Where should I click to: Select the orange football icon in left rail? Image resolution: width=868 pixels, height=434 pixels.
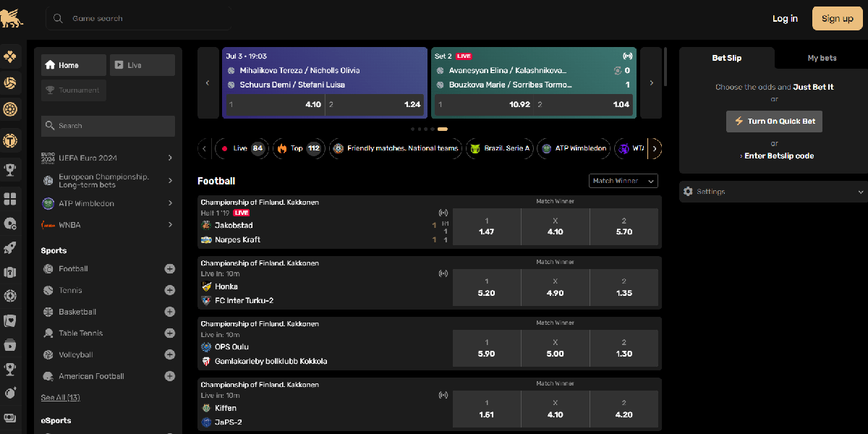pos(10,83)
